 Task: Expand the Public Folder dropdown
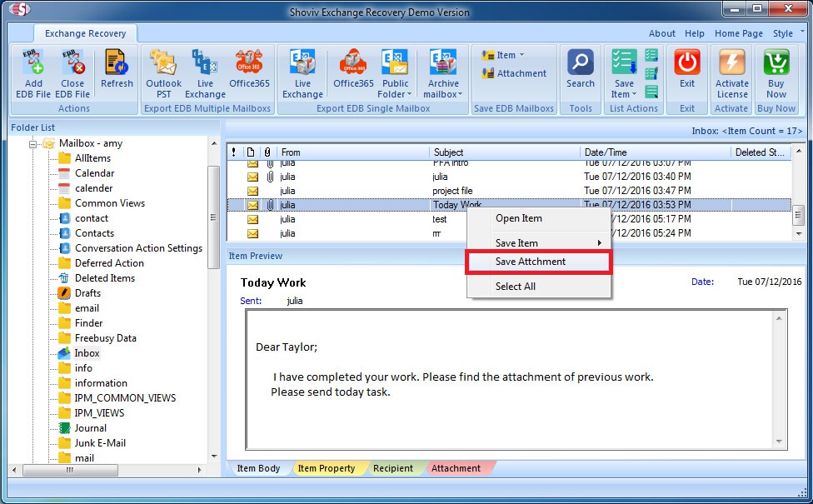396,94
